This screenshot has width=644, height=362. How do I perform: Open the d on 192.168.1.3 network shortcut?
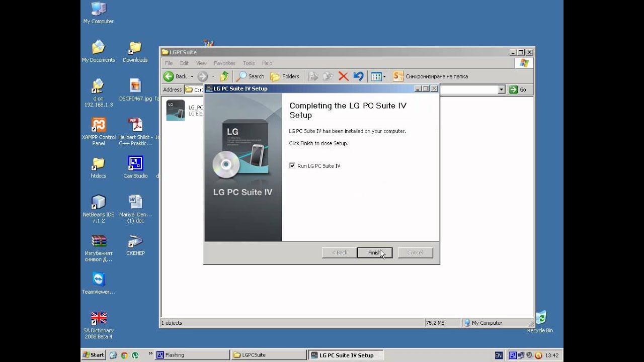[98, 93]
